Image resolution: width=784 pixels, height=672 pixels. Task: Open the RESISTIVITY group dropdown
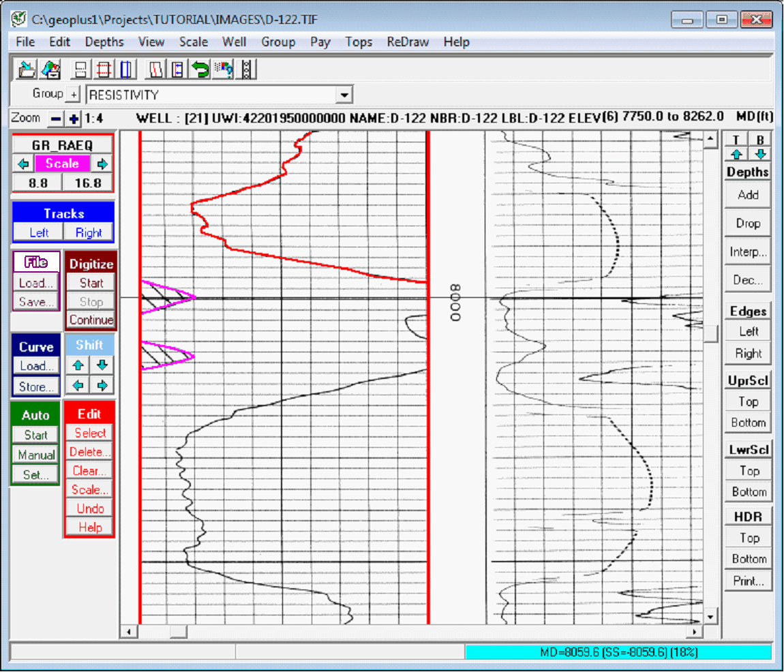(344, 95)
